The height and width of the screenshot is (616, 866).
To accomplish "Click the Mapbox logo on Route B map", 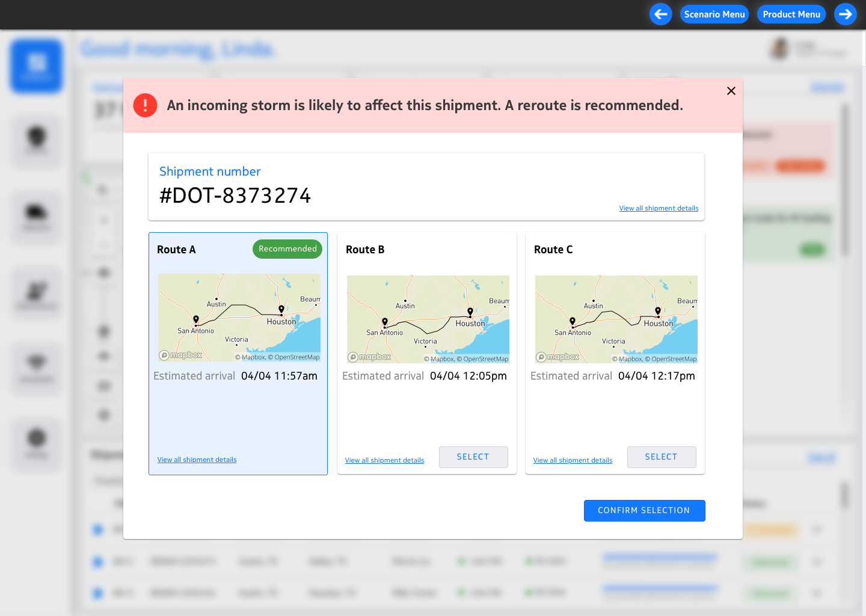I will (x=369, y=357).
